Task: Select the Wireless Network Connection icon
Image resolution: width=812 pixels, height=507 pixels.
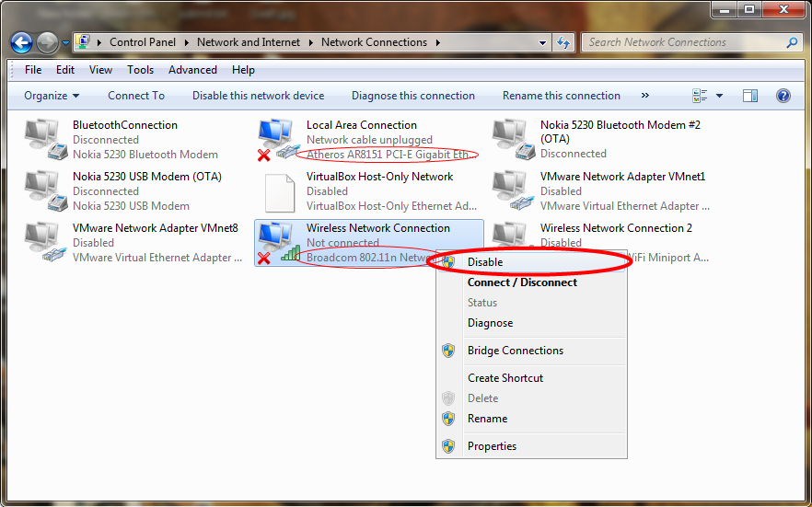Action: [280, 243]
